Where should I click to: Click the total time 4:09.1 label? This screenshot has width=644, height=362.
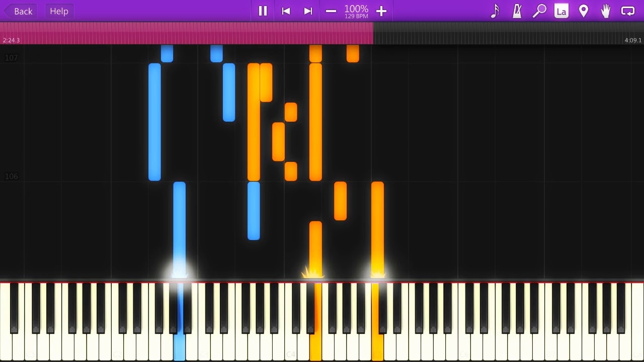633,40
